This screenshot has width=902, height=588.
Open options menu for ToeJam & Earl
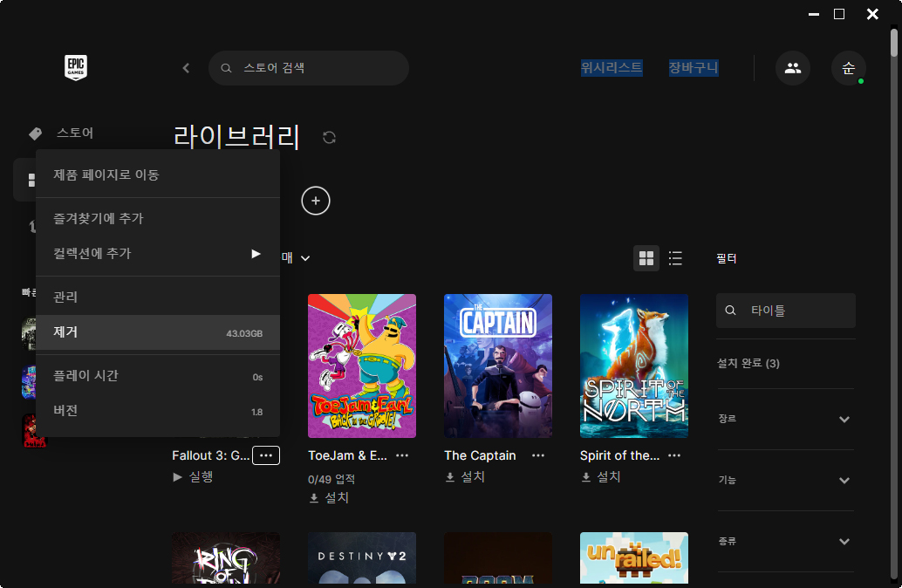[x=402, y=455]
